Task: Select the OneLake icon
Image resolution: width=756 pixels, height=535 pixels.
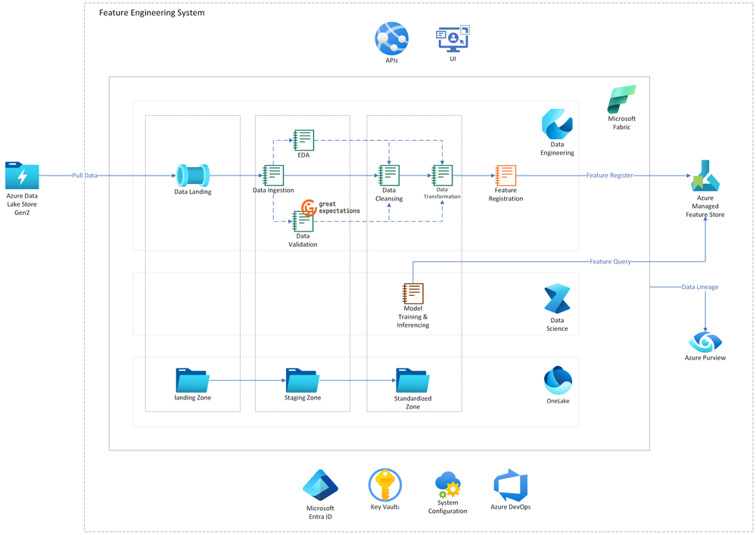Action: click(x=558, y=381)
